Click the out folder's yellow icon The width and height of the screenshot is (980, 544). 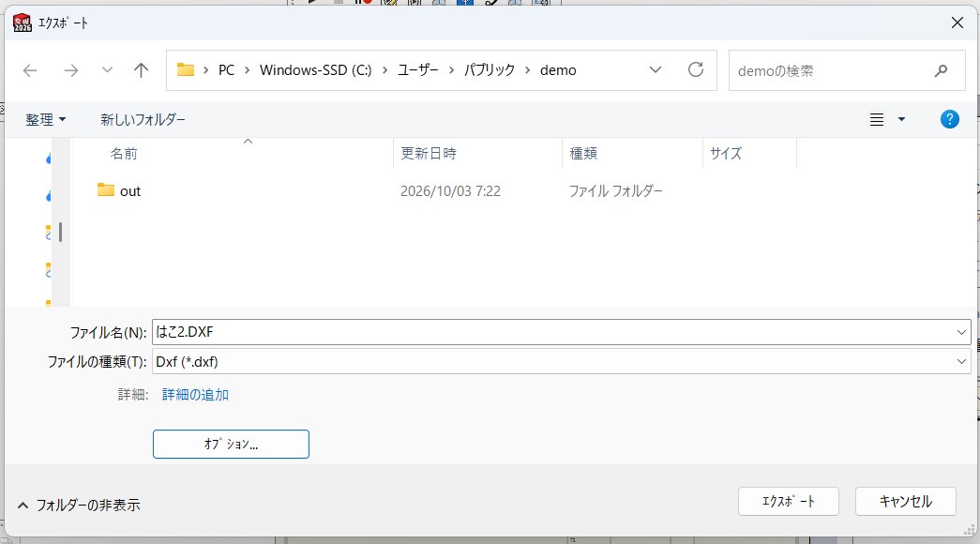106,189
